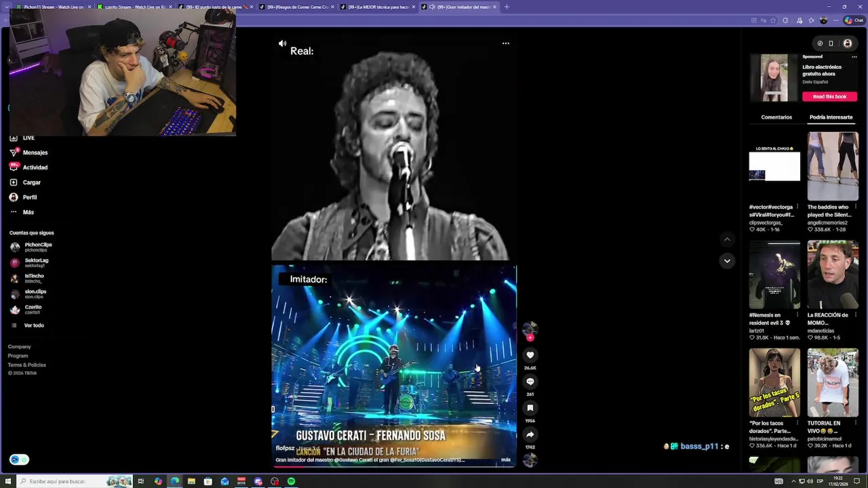Click the get-app phone icon
The width and height of the screenshot is (868, 488).
(831, 43)
